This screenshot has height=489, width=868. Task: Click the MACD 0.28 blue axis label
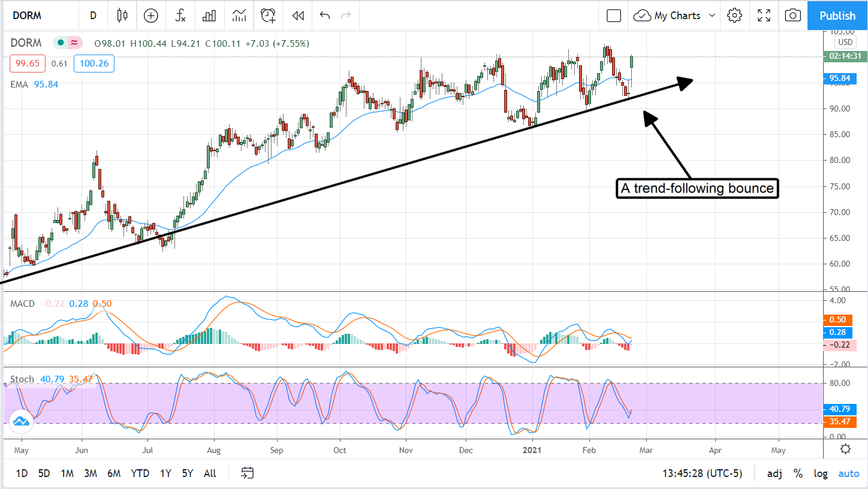click(x=839, y=332)
